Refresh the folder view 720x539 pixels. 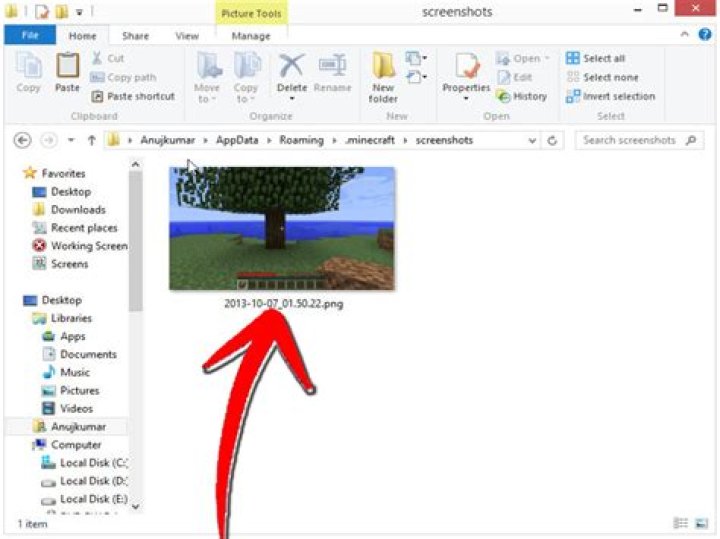click(552, 140)
